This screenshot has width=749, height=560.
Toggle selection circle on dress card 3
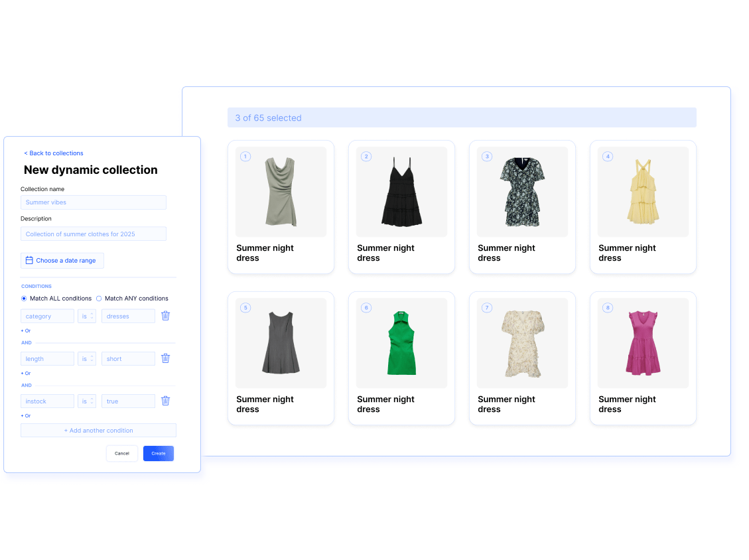[487, 156]
